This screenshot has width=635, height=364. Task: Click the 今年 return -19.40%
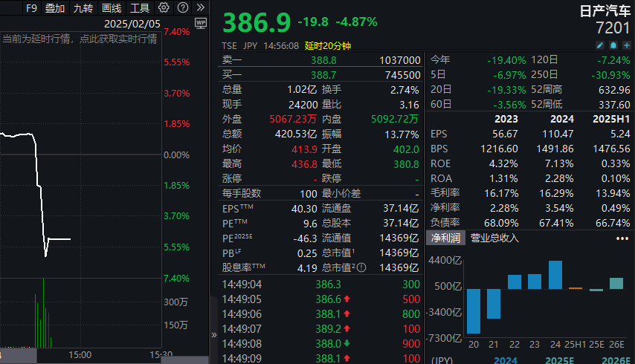(506, 60)
